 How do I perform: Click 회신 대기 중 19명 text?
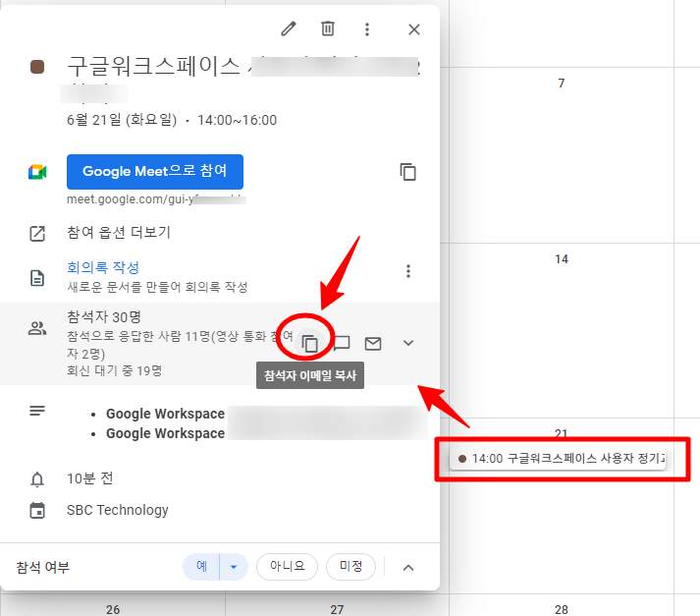(x=114, y=370)
